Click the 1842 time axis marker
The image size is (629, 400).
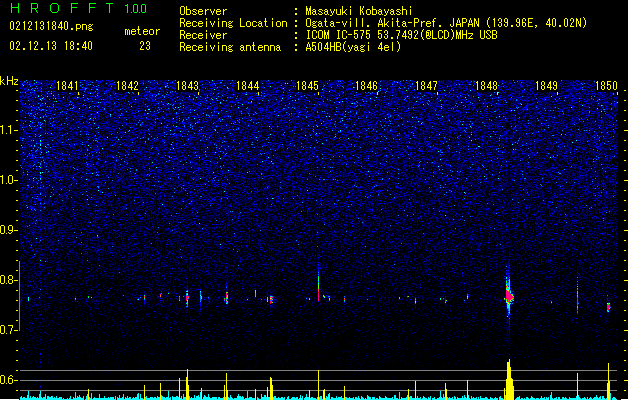coord(127,85)
